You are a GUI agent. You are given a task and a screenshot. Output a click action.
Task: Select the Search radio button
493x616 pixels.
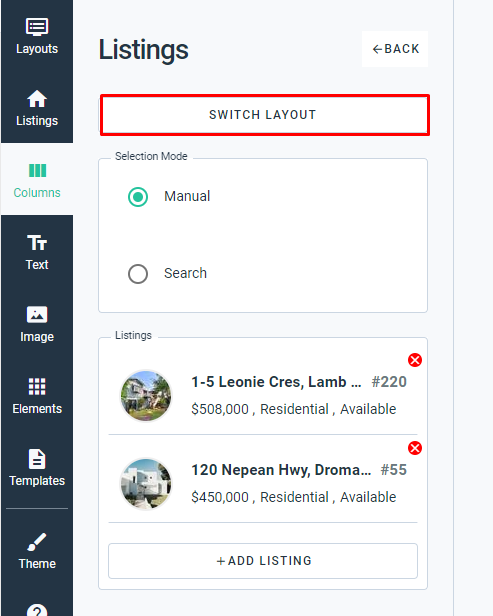[138, 273]
